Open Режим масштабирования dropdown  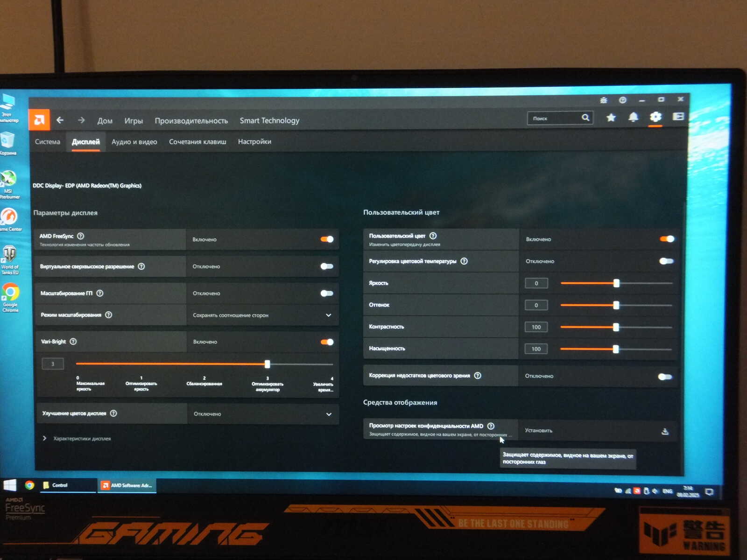(x=263, y=315)
